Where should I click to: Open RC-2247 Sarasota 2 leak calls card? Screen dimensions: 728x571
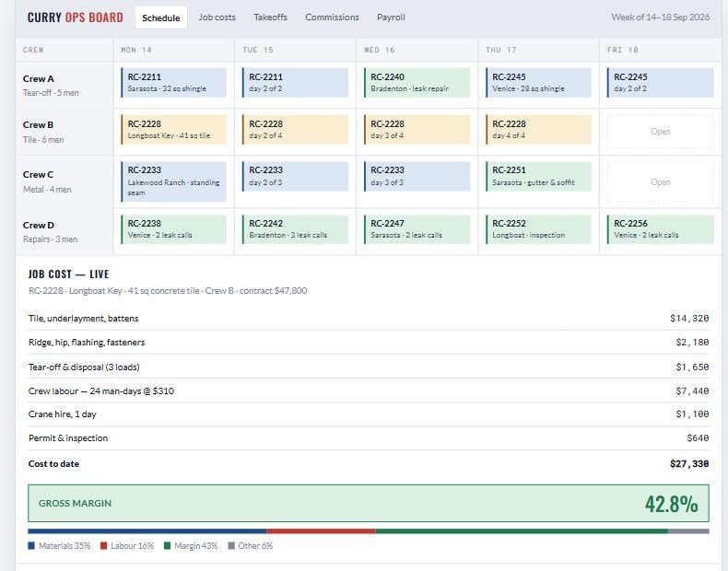pyautogui.click(x=417, y=229)
